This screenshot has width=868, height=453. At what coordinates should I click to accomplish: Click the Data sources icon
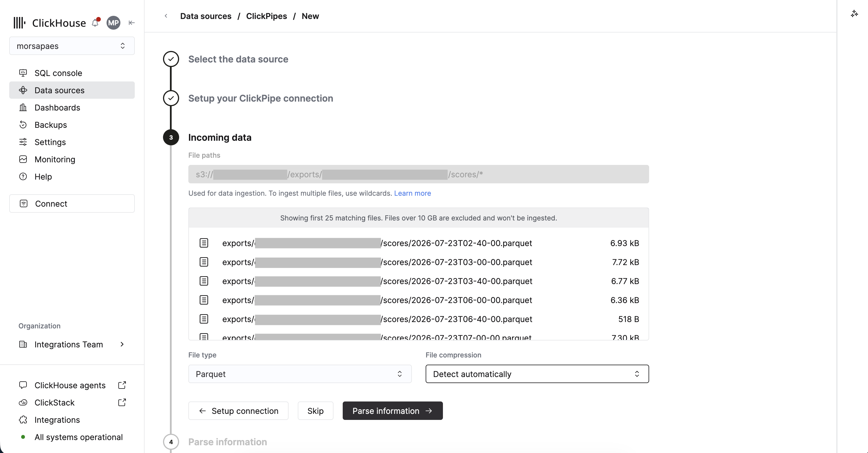23,90
